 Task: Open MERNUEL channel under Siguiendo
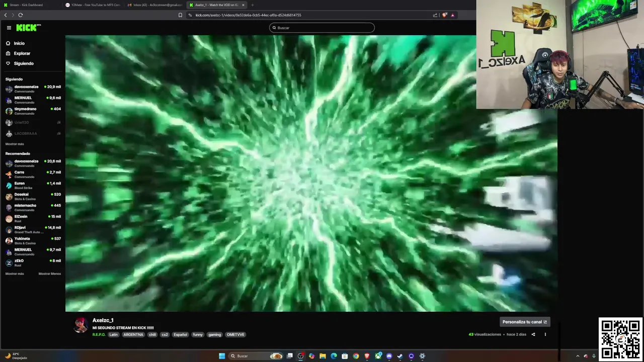[x=33, y=100]
